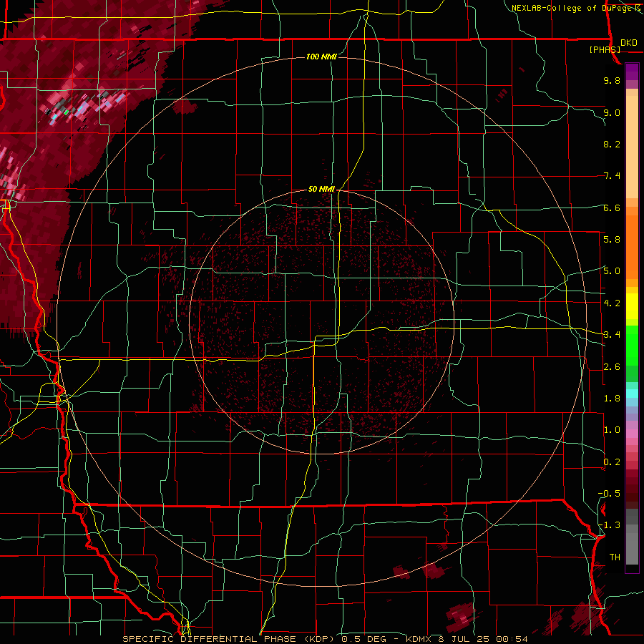Pick the yellow segment of the color bar
This screenshot has width=644, height=644.
(632, 306)
